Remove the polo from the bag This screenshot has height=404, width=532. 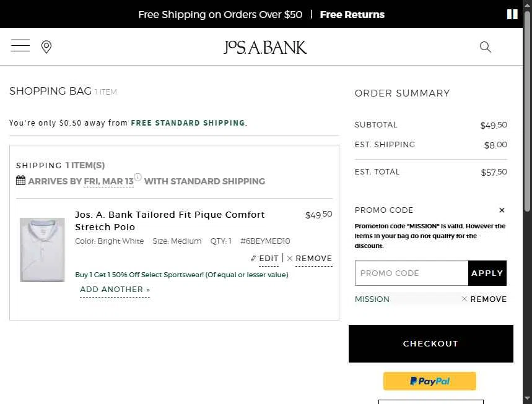pyautogui.click(x=310, y=259)
